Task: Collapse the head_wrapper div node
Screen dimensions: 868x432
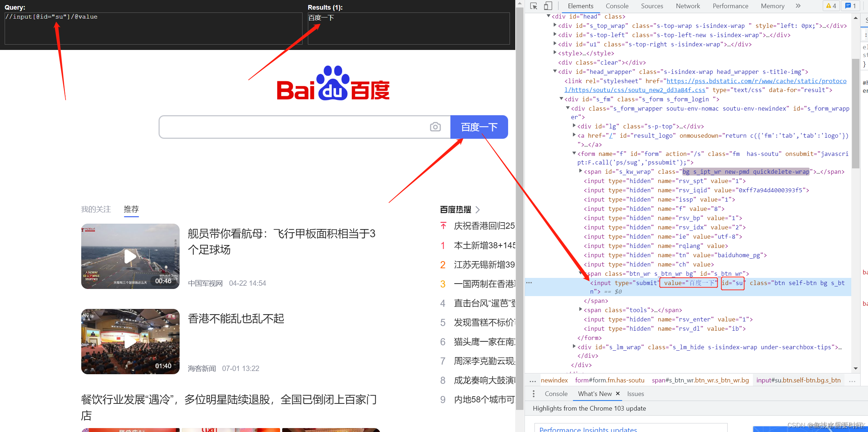Action: pyautogui.click(x=555, y=71)
